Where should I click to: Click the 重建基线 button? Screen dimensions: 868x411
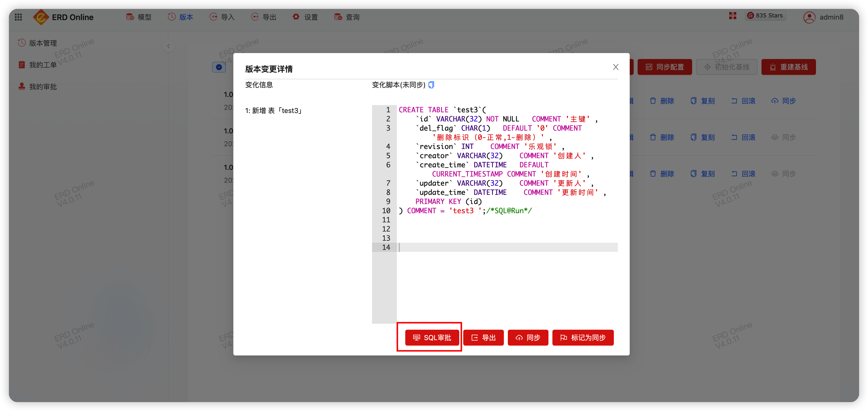coord(788,67)
